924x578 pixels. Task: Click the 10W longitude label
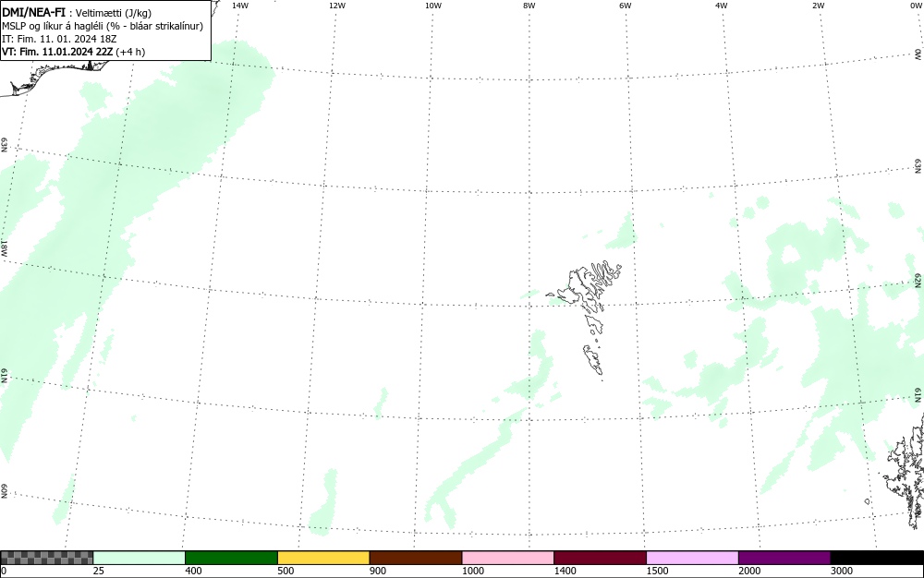coord(433,6)
